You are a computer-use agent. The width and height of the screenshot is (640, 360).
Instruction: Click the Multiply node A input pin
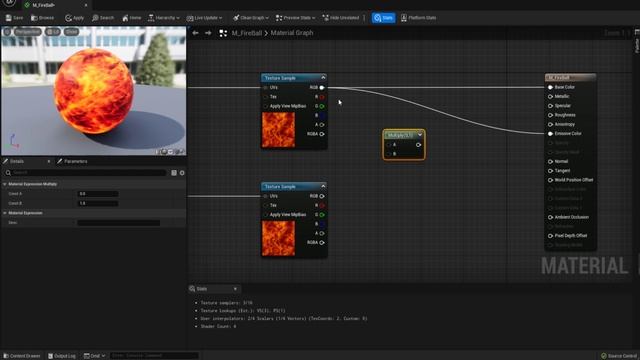click(389, 145)
